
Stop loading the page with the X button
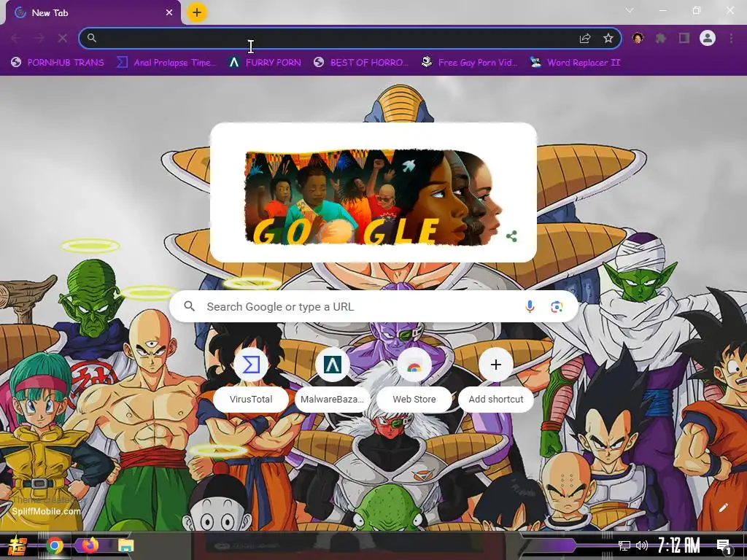[x=63, y=38]
